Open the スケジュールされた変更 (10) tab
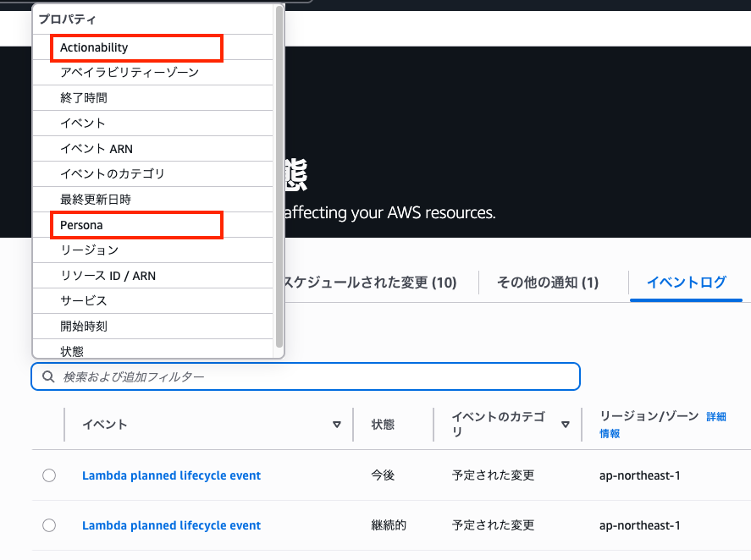The image size is (751, 560). (x=369, y=283)
